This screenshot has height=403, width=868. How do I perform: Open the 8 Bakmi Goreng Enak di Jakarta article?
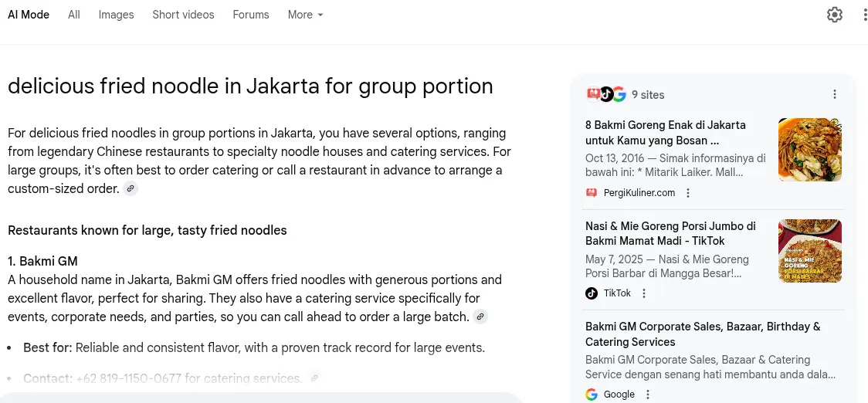point(665,133)
